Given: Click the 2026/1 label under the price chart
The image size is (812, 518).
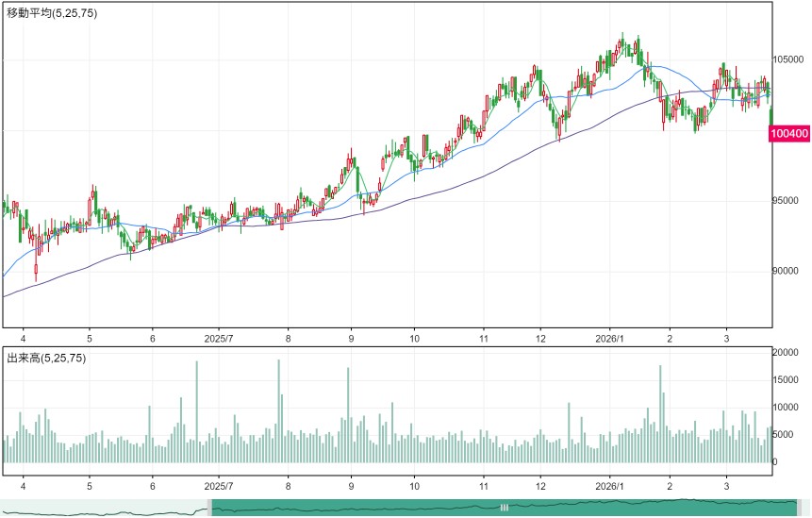Looking at the screenshot, I should (x=609, y=338).
